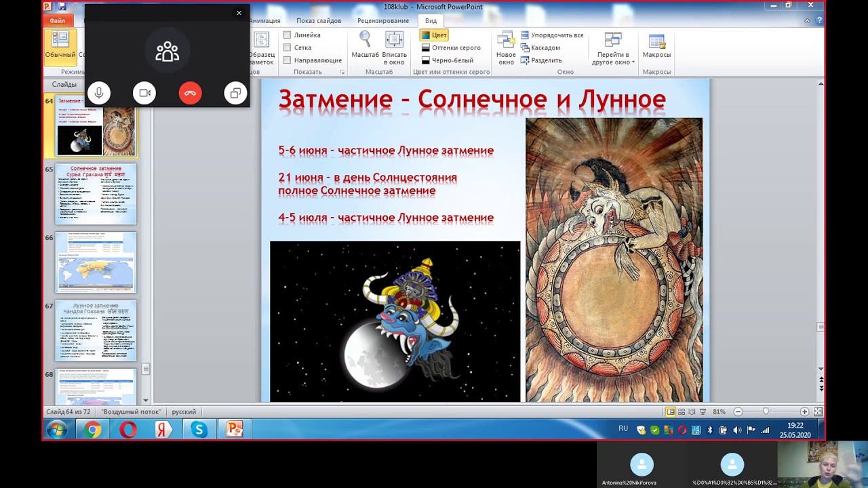This screenshot has width=868, height=488.
Task: Click "Воздушный поток" theme in status bar
Action: pos(132,411)
